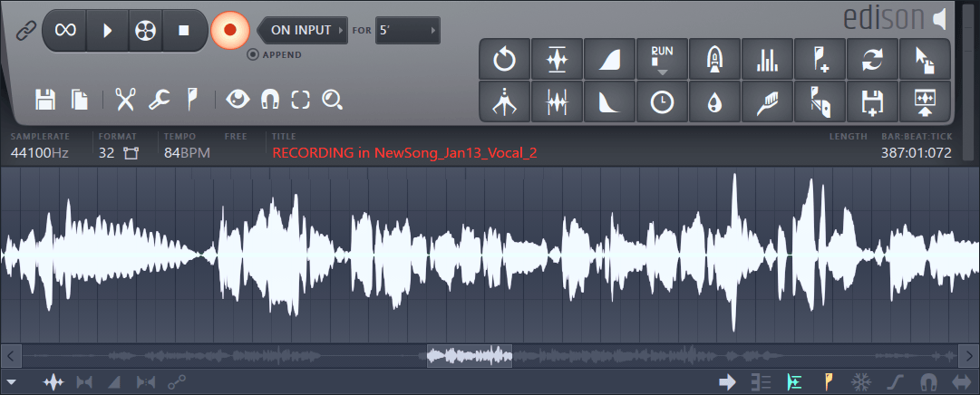This screenshot has width=980, height=395.
Task: Open the eye view menu
Action: click(238, 99)
